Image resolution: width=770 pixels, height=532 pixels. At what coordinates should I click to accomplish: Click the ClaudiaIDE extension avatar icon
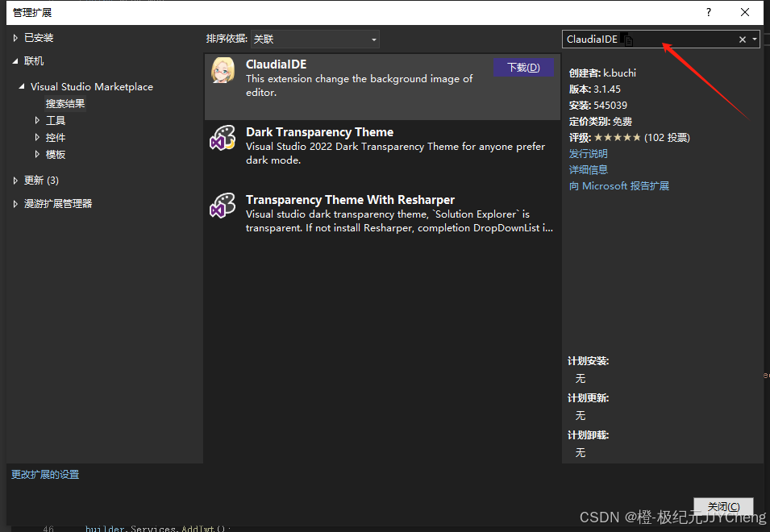point(223,70)
